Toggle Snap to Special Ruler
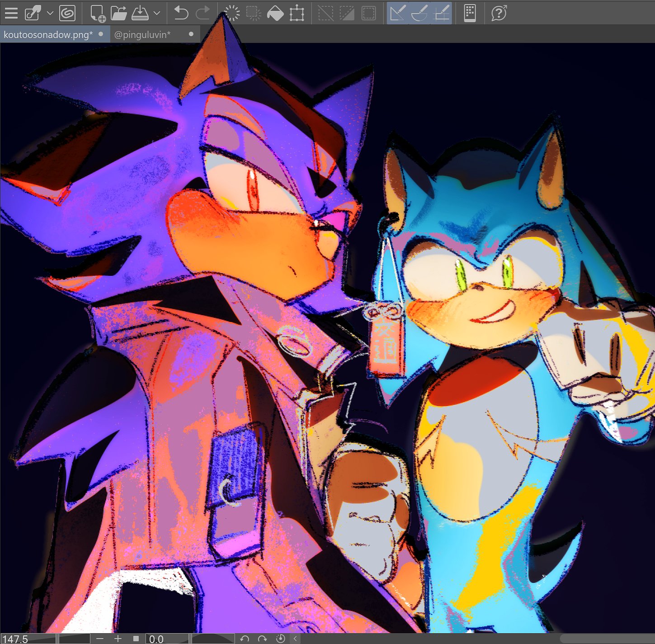Screen dimensions: 655x644 [419, 13]
